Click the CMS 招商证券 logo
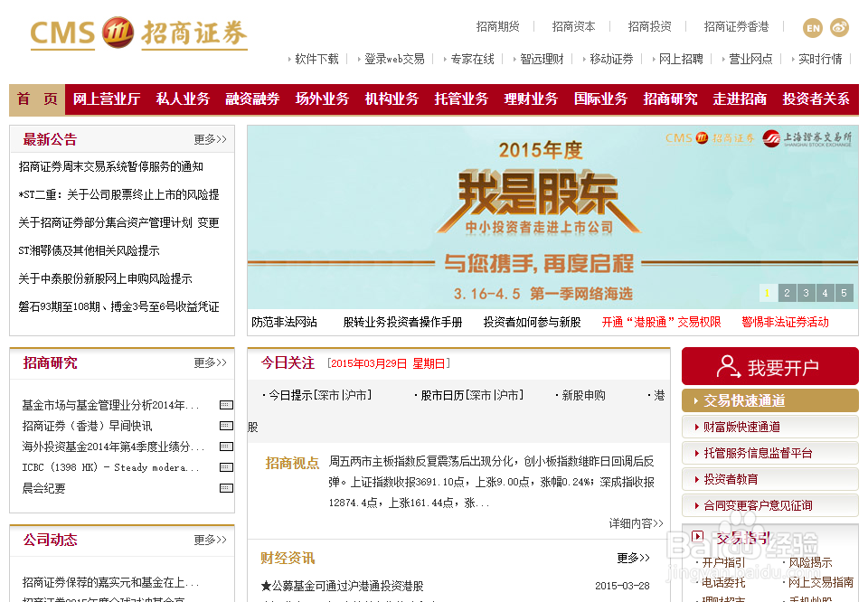 click(138, 33)
